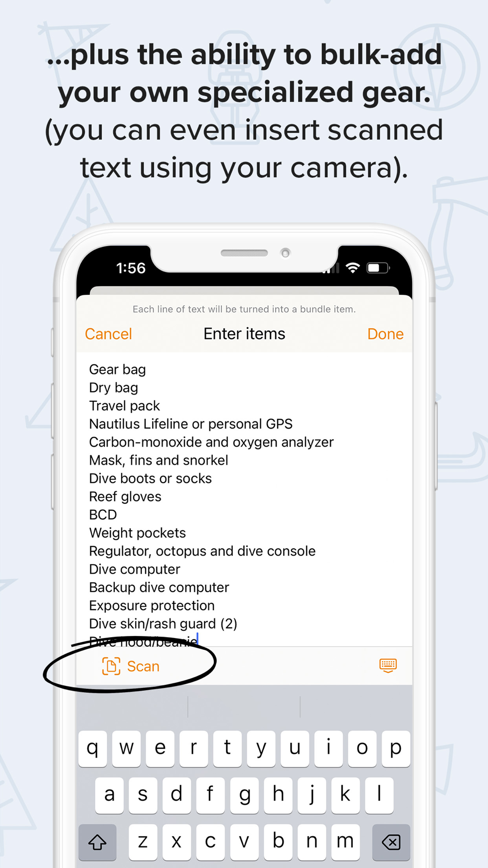Tap the clock time 1:56
Screen dimensions: 488x868
[131, 268]
